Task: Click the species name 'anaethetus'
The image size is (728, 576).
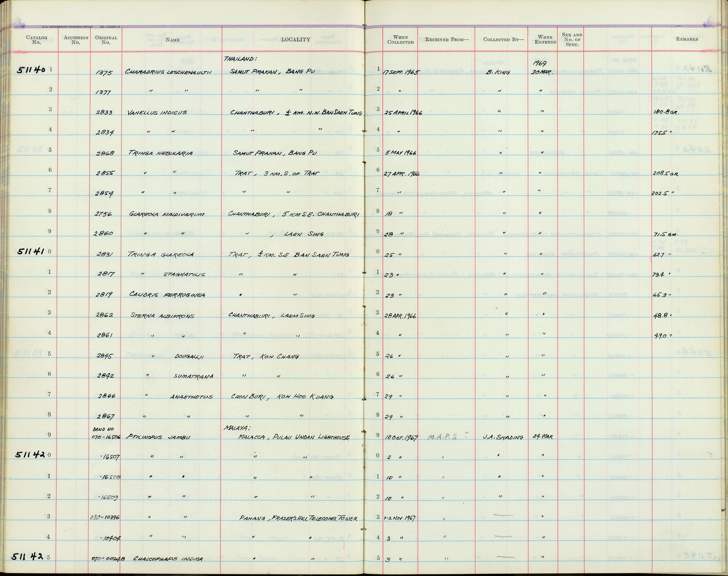Action: [x=191, y=397]
